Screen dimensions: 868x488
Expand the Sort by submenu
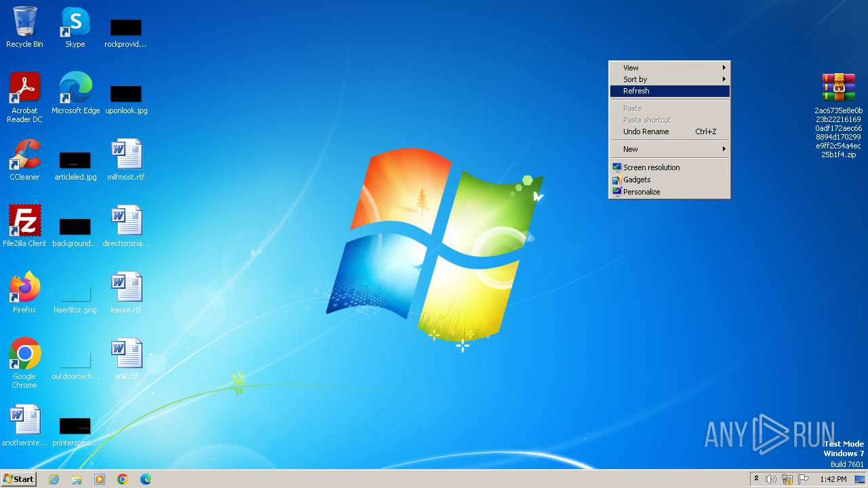point(669,79)
